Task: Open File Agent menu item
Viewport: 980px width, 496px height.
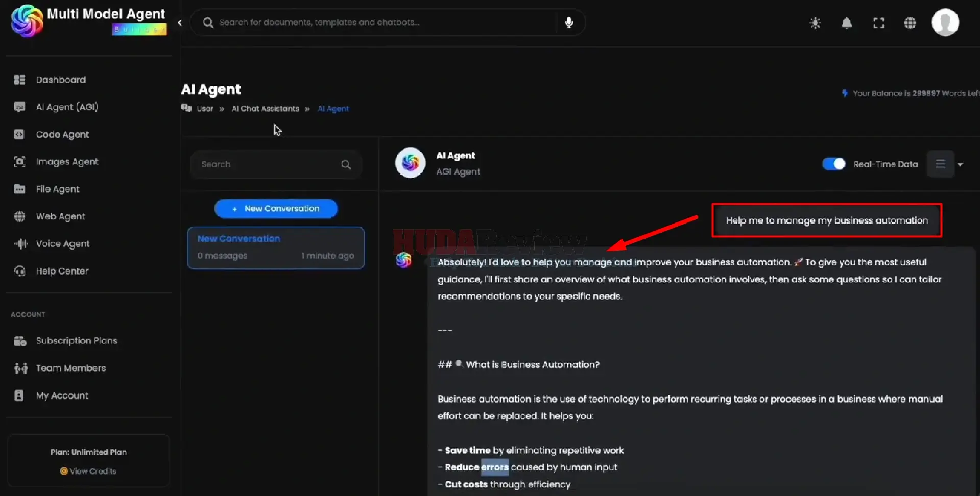Action: [x=57, y=189]
